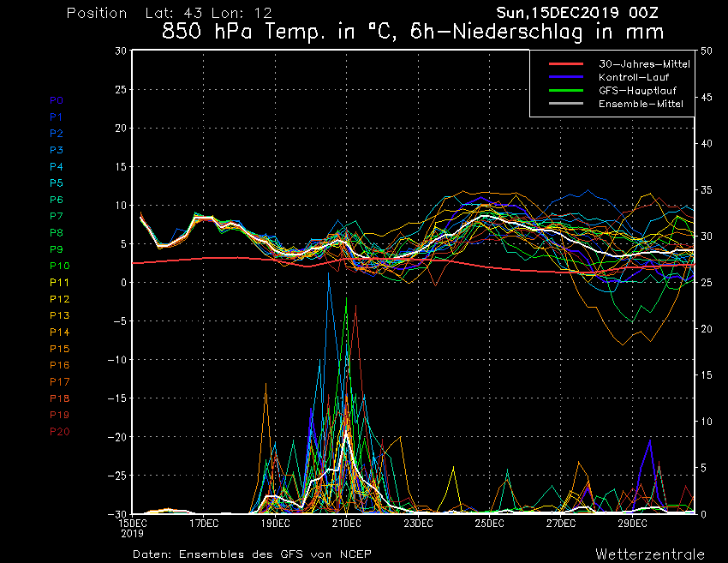Select the P5 ensemble member label
Image resolution: width=728 pixels, height=563 pixels.
click(57, 183)
